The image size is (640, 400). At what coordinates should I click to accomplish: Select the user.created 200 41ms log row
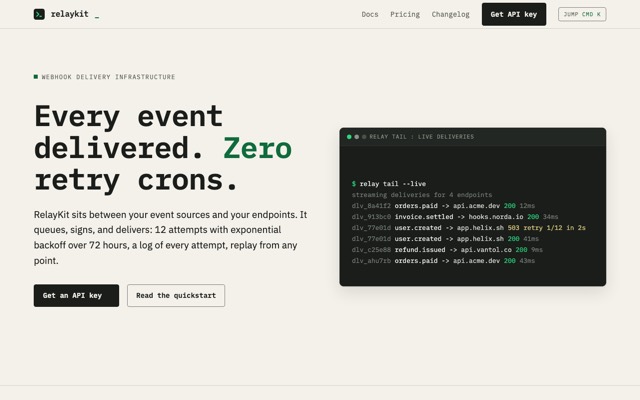click(x=445, y=239)
